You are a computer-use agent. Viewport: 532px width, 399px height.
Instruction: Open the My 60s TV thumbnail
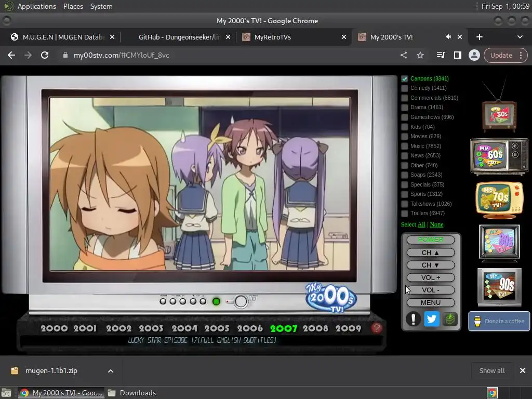tap(499, 156)
